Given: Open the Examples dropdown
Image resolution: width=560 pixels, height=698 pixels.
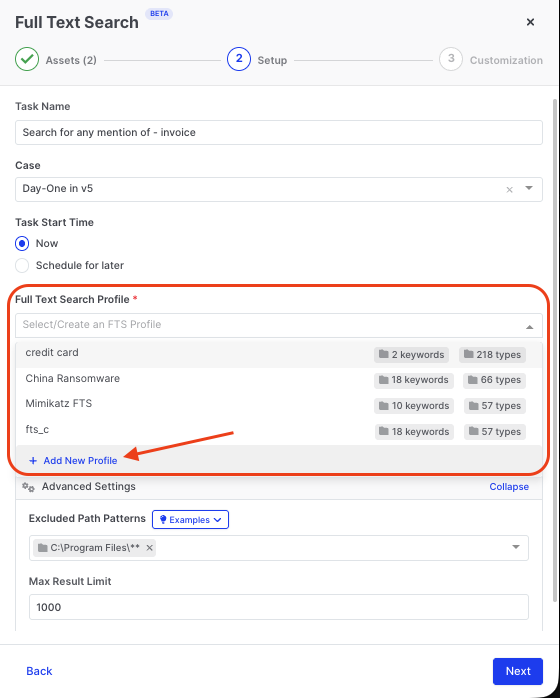Looking at the screenshot, I should pyautogui.click(x=191, y=519).
